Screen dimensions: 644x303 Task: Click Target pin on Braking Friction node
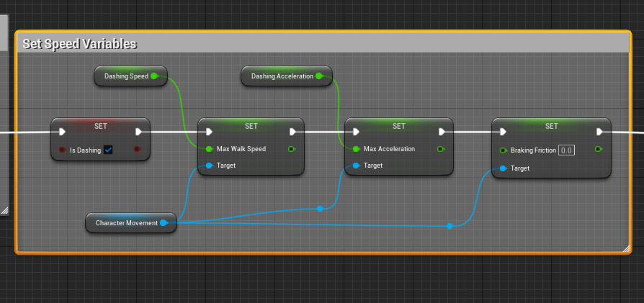coord(503,168)
